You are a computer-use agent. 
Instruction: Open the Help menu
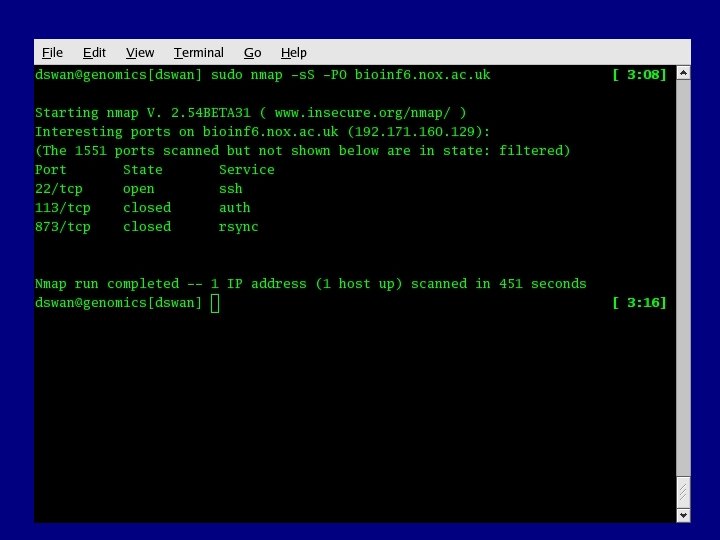click(293, 53)
